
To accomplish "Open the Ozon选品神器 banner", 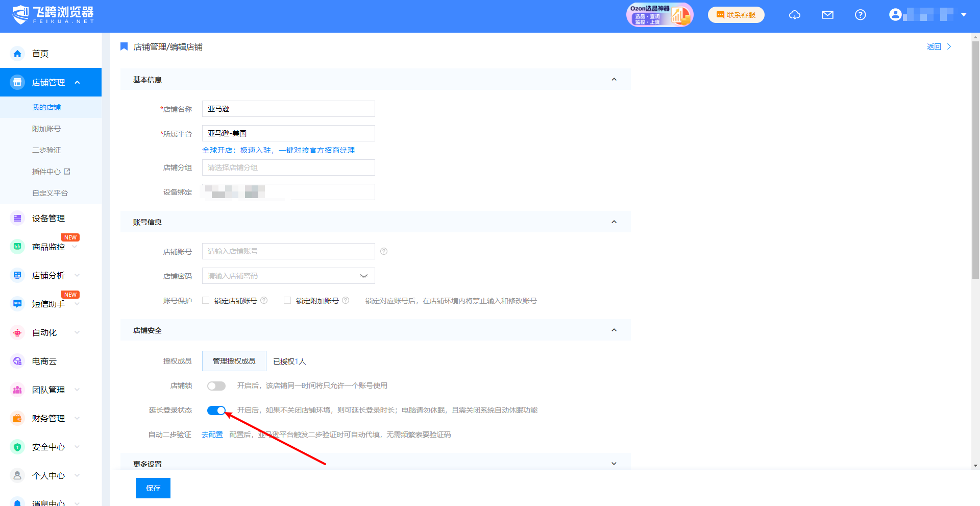I will pyautogui.click(x=659, y=15).
